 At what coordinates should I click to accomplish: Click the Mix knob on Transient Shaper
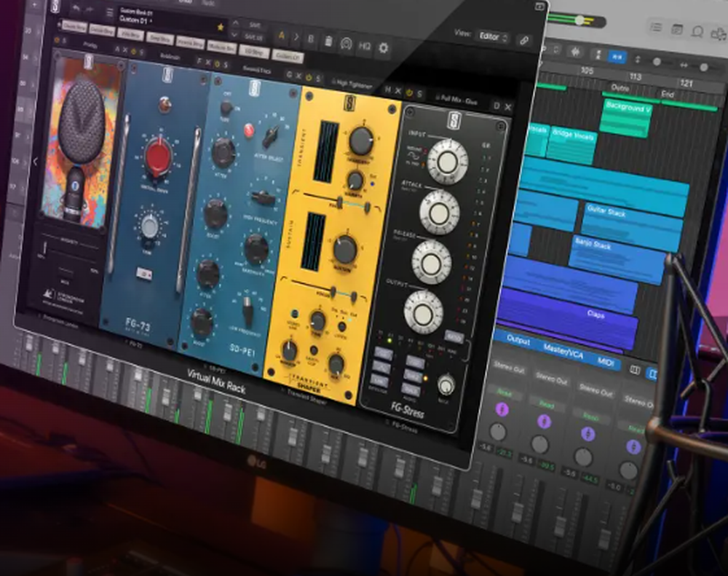tap(336, 364)
